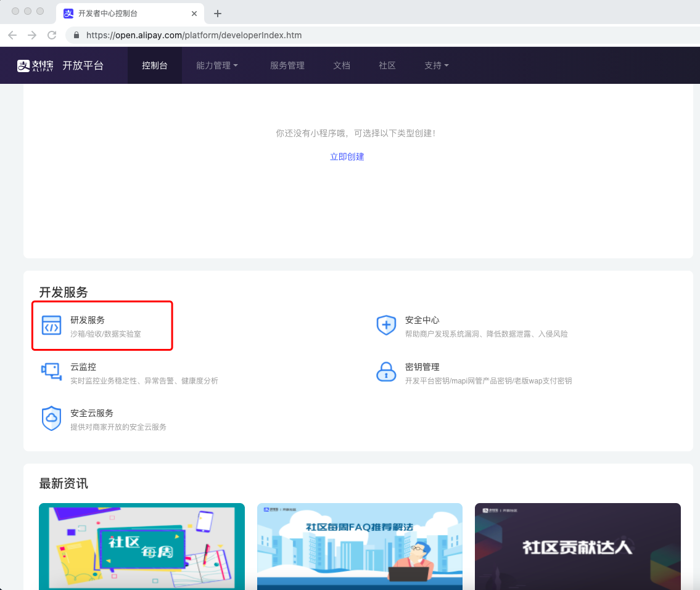Open the 服务管理 navigation item
700x590 pixels.
click(287, 65)
